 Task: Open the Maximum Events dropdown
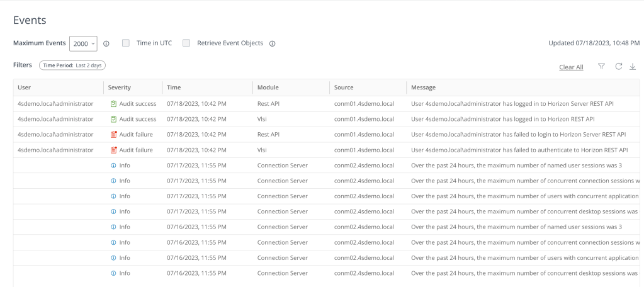coord(83,43)
